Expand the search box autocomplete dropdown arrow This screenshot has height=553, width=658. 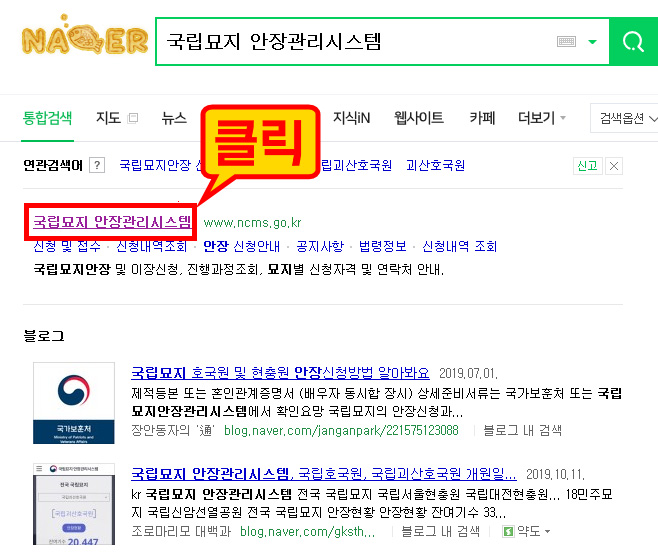[x=593, y=42]
